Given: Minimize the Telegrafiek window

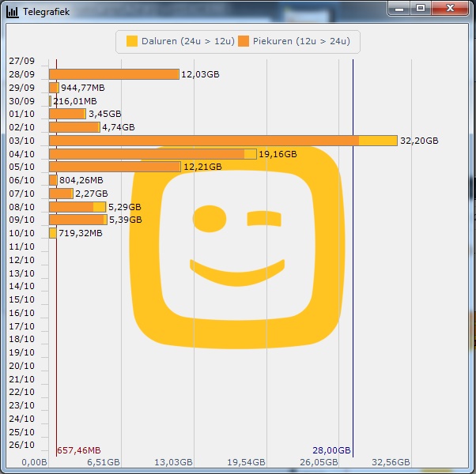Looking at the screenshot, I should point(399,8).
